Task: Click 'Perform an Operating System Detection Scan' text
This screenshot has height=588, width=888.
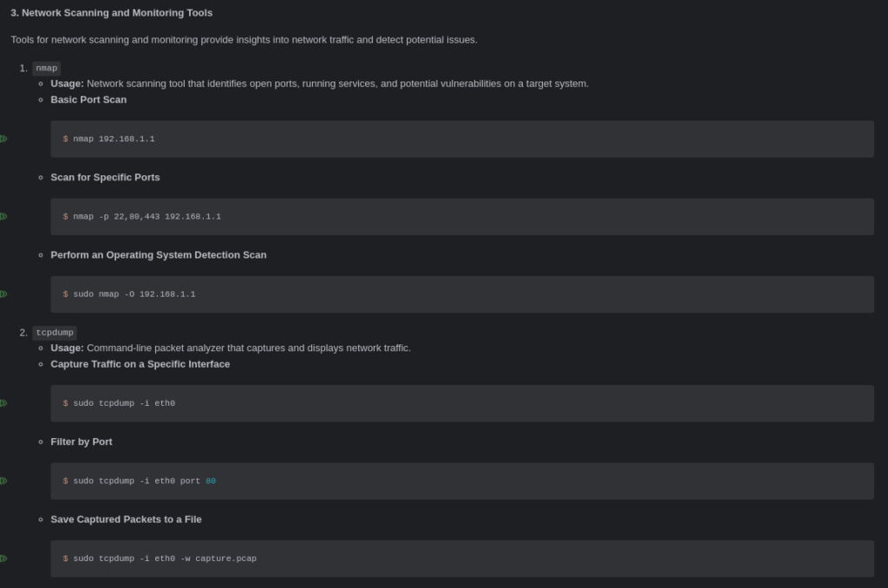Action: 159,255
